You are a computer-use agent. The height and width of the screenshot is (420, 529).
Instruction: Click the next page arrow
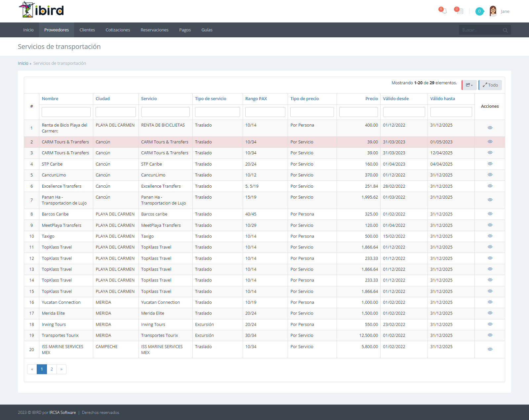(61, 369)
